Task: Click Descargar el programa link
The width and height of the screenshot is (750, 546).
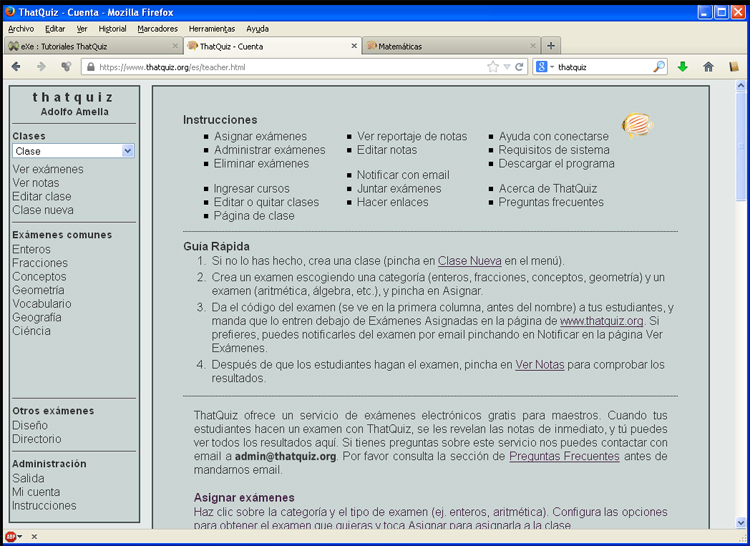Action: point(556,164)
